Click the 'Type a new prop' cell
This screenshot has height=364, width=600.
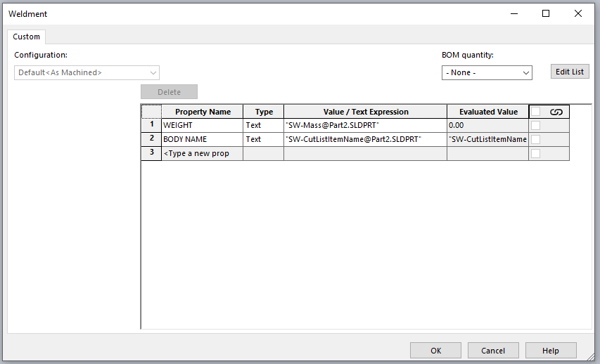pos(202,153)
